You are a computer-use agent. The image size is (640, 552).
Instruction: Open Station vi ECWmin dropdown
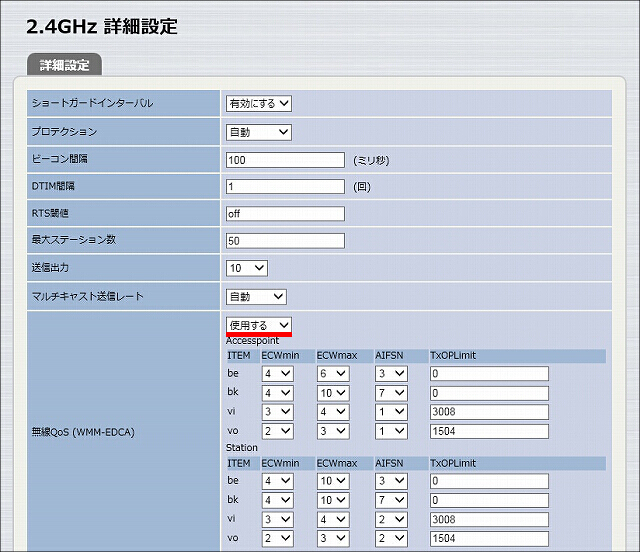[x=278, y=520]
